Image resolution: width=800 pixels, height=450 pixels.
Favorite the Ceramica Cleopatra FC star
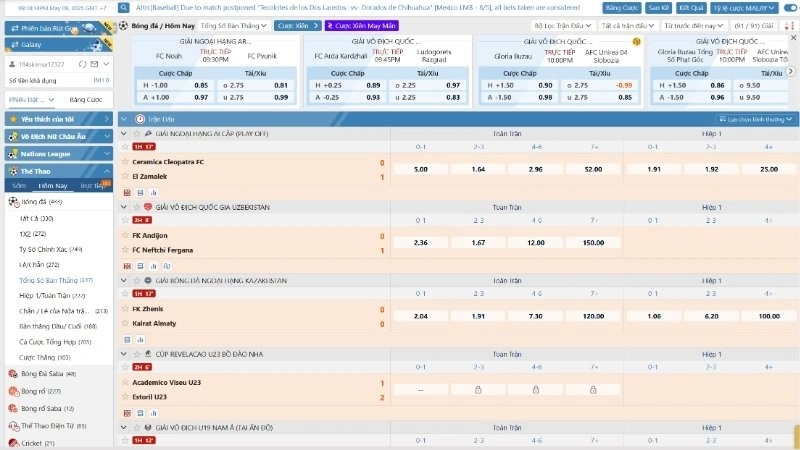[125, 162]
